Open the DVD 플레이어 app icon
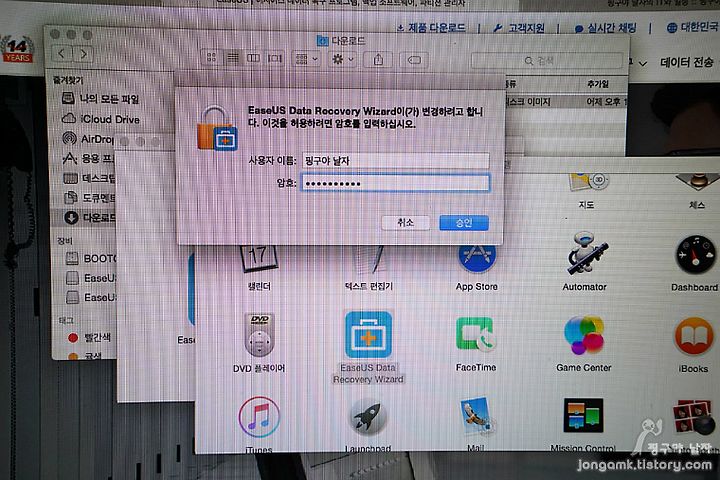 259,335
